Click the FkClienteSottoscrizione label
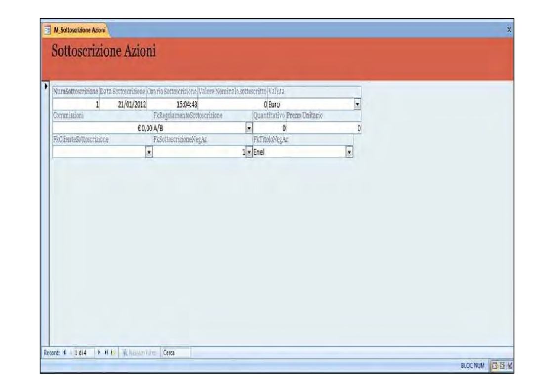 [x=81, y=139]
